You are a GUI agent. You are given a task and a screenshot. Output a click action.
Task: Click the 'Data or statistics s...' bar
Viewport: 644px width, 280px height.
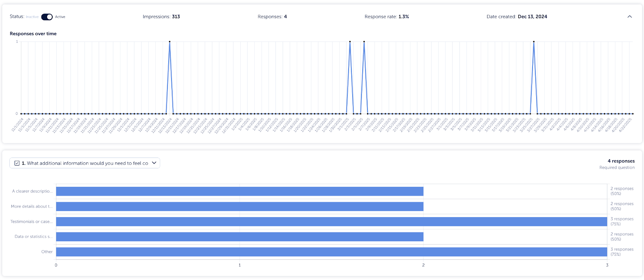239,237
